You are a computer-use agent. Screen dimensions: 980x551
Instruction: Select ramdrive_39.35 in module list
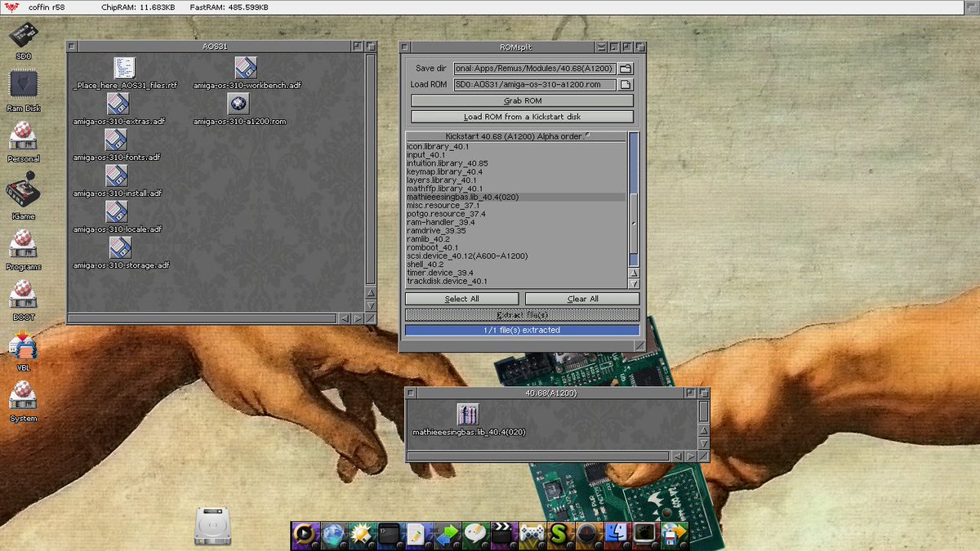[x=516, y=230]
